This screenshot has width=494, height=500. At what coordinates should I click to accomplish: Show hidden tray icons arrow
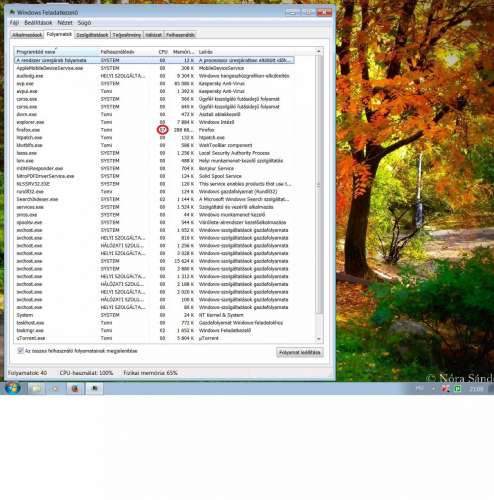coord(433,389)
